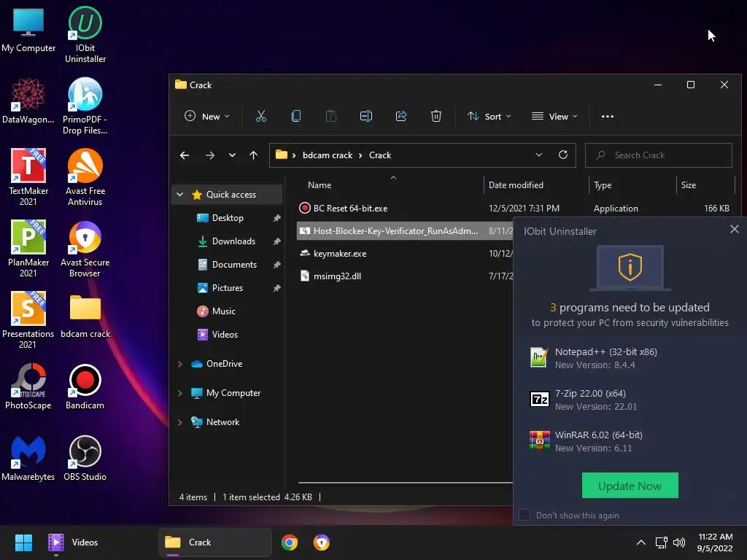Open the See more ellipsis menu
This screenshot has height=560, width=747.
608,116
